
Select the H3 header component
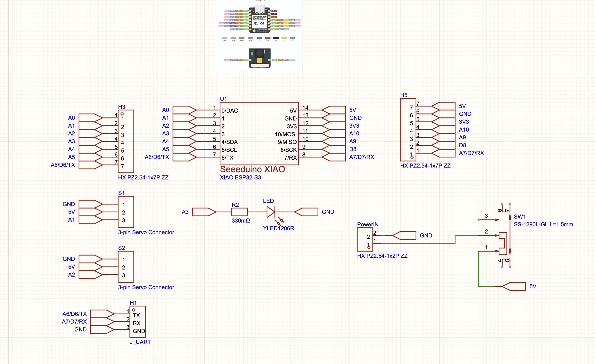point(126,141)
